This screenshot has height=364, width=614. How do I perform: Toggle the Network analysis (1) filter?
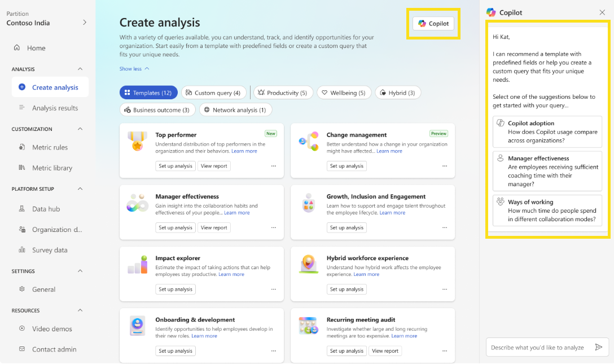[x=235, y=109]
